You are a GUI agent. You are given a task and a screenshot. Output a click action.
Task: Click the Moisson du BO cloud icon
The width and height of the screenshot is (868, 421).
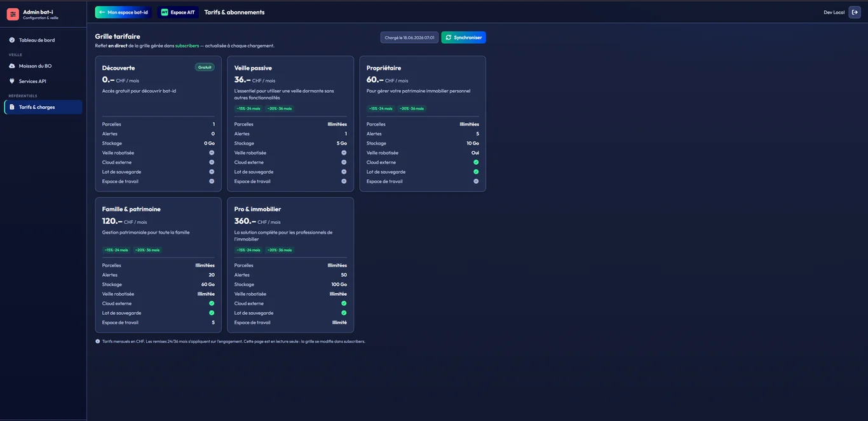pyautogui.click(x=11, y=66)
